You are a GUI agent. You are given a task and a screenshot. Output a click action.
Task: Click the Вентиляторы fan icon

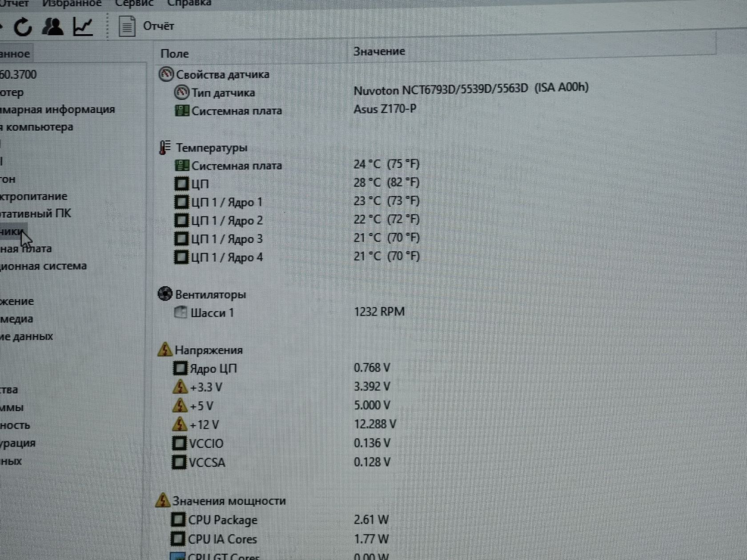(165, 294)
